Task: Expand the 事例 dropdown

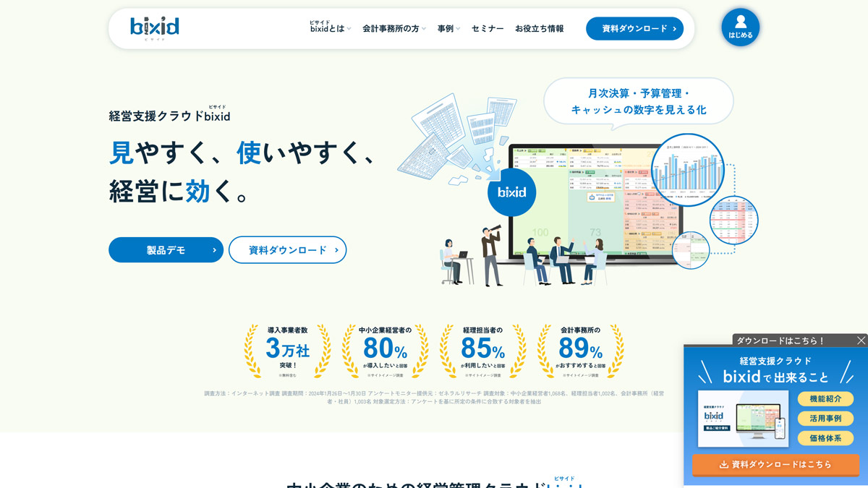Action: click(446, 29)
